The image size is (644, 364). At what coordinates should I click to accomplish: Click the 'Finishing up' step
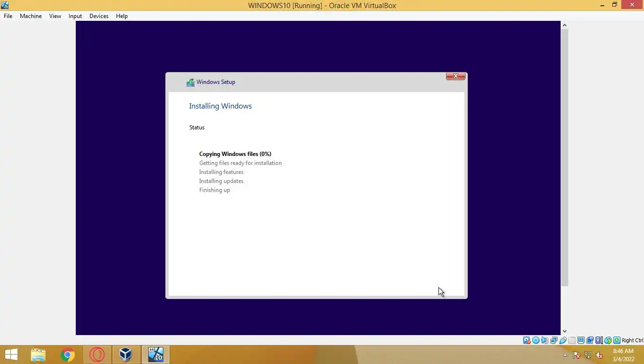(215, 190)
